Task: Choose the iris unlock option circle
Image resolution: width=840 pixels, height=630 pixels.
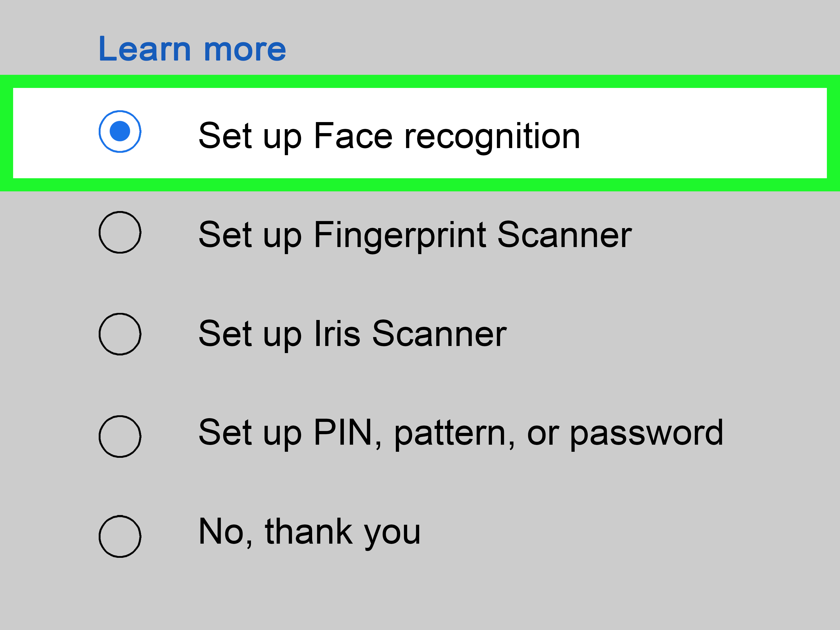Action: tap(120, 334)
